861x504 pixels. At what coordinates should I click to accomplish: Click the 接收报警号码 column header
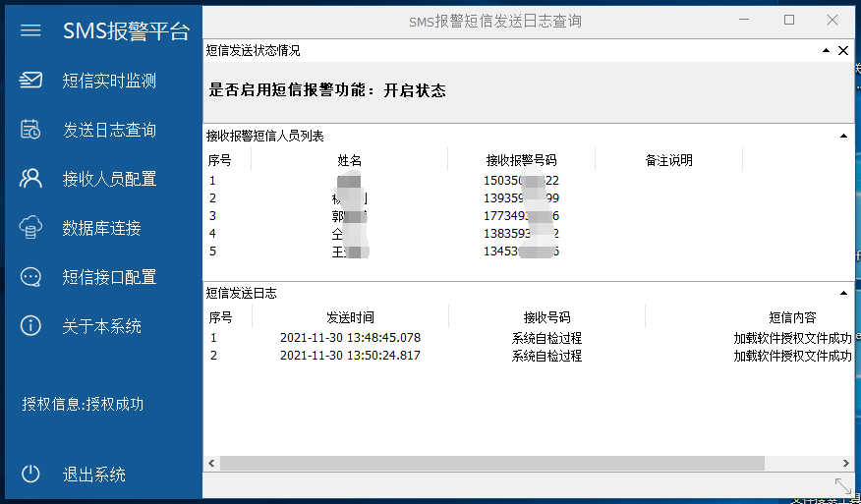521,160
